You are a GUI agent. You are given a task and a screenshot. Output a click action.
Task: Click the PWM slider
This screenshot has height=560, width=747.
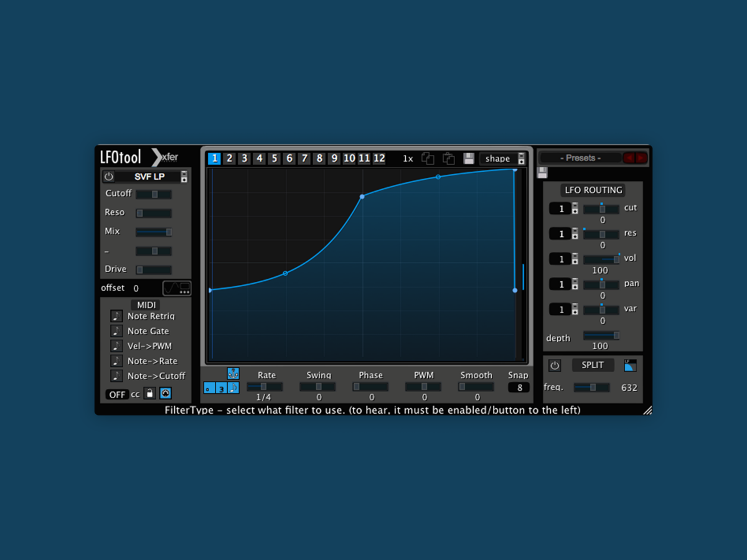[423, 386]
